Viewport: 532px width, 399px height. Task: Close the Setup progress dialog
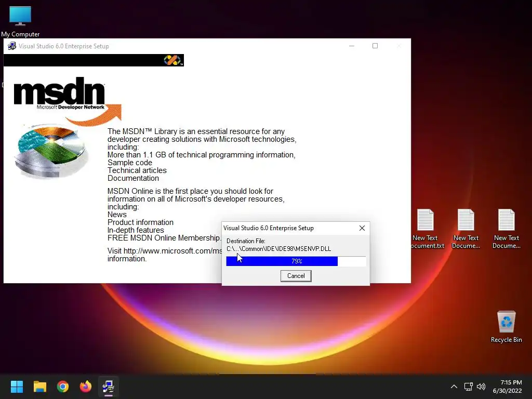click(362, 228)
